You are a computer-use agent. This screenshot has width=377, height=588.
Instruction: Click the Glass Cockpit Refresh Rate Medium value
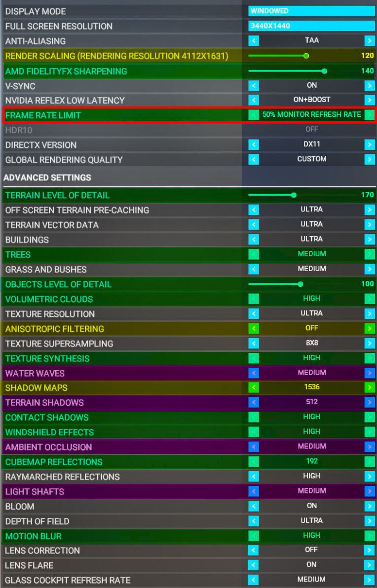311,580
